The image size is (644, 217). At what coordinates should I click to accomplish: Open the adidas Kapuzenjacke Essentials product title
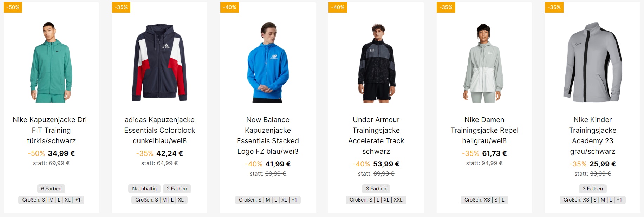tap(160, 130)
